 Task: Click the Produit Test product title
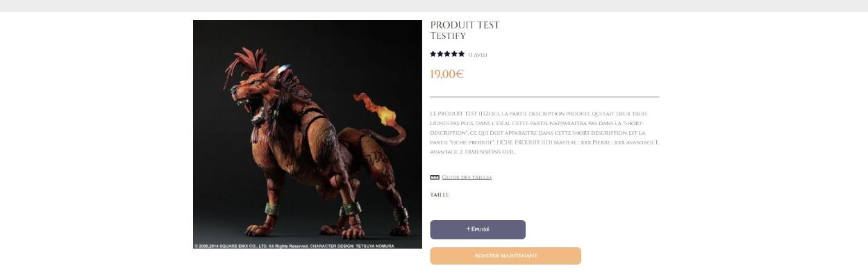[x=465, y=25]
